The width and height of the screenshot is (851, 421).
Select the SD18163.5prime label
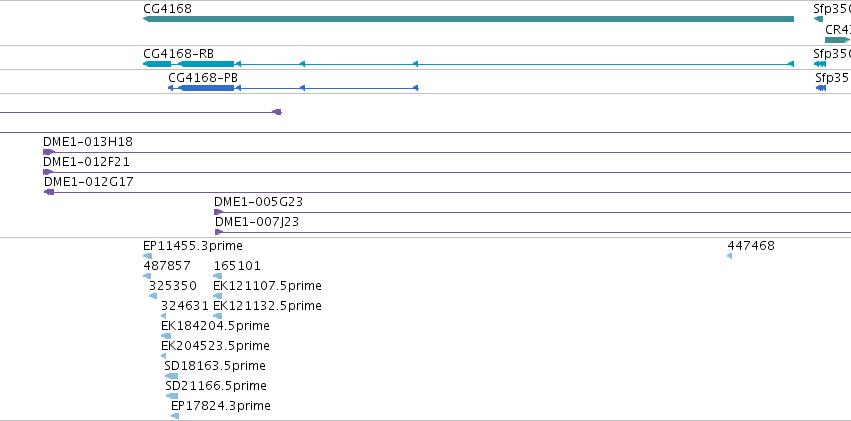point(215,366)
